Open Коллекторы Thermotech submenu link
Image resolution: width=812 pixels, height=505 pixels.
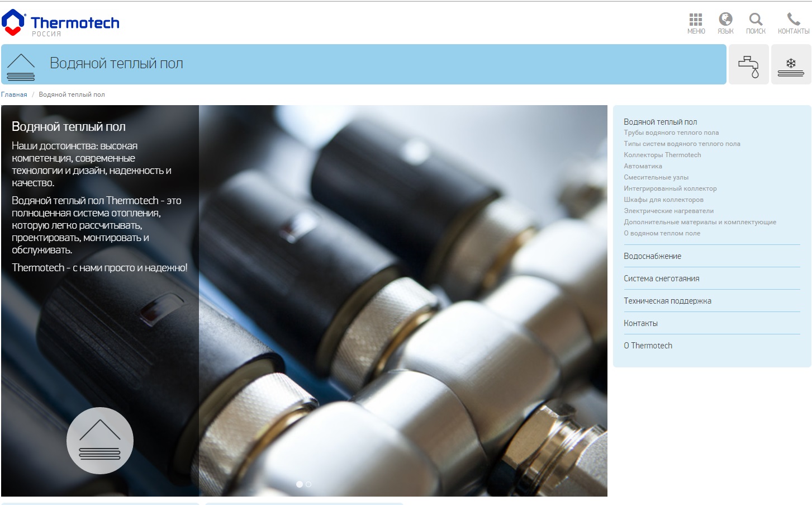tap(662, 155)
